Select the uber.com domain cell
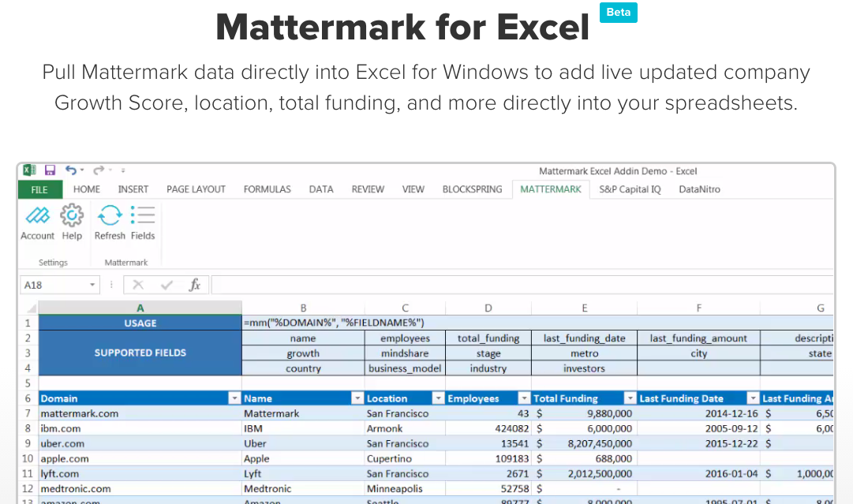 point(140,443)
